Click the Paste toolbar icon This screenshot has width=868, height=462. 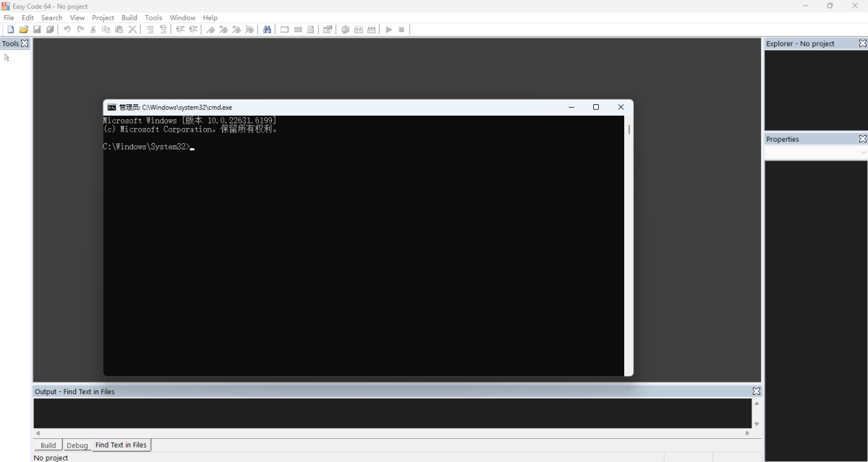tap(119, 30)
